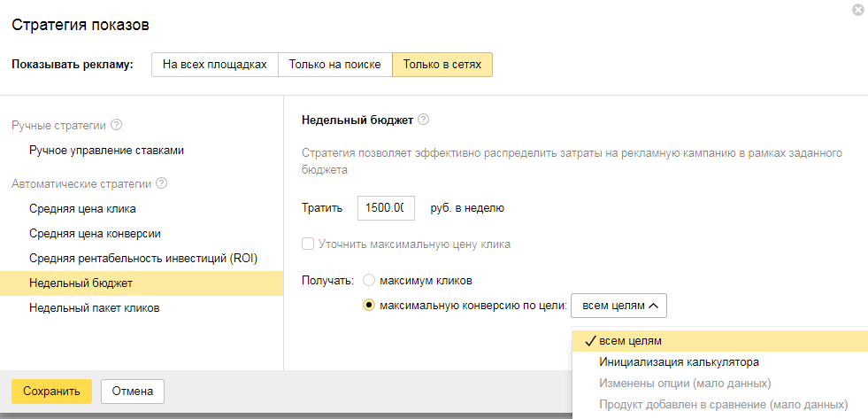Pick the Средняя цена клика strategy
Viewport: 868px width, 419px height.
point(82,209)
